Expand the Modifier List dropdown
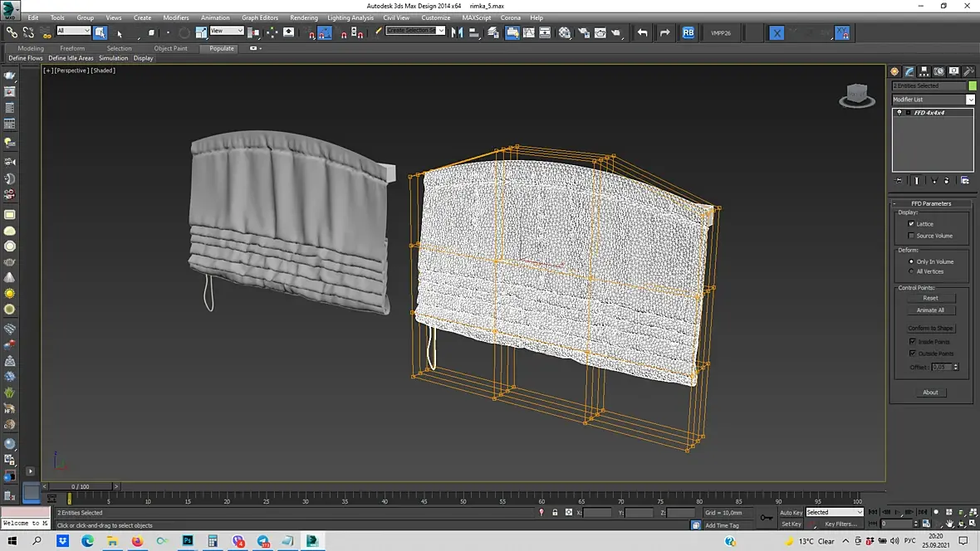980x551 pixels. pyautogui.click(x=970, y=100)
